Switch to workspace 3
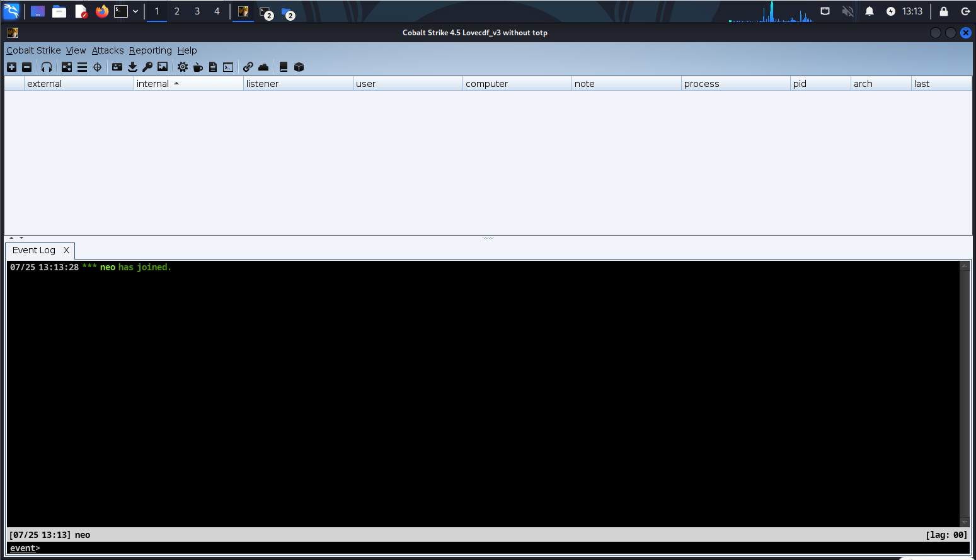The width and height of the screenshot is (976, 560). pos(197,11)
